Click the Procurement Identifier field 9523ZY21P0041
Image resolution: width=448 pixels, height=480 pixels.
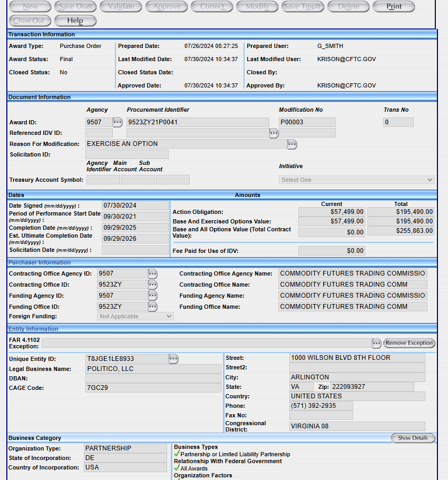click(198, 122)
